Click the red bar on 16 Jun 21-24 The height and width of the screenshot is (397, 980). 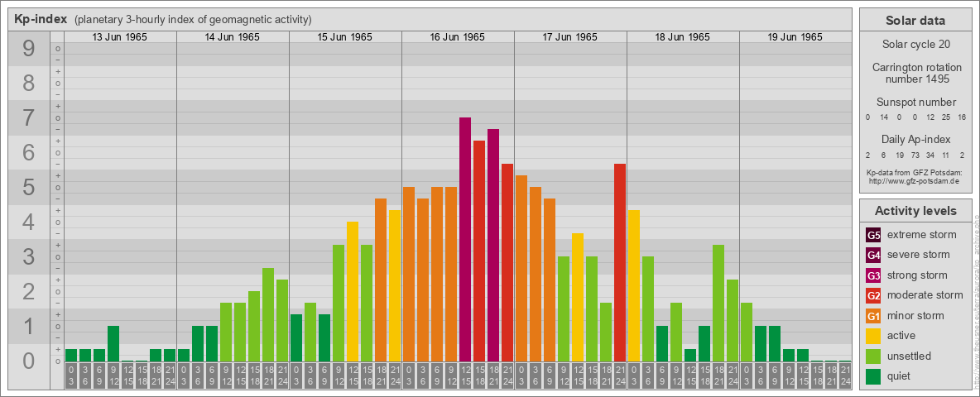coord(507,262)
